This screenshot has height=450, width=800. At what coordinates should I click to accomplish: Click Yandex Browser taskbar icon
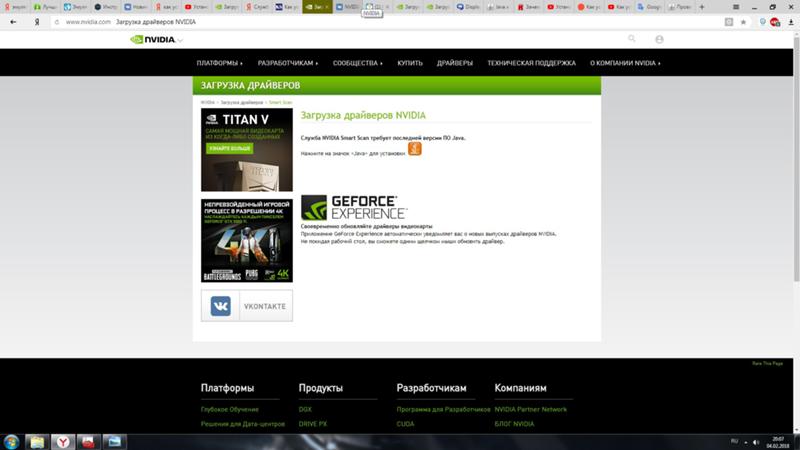(x=63, y=442)
